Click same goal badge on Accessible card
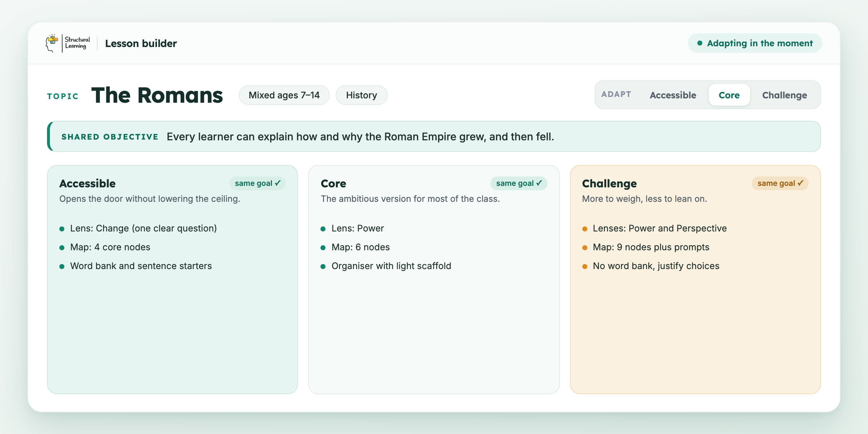868x434 pixels. (258, 183)
